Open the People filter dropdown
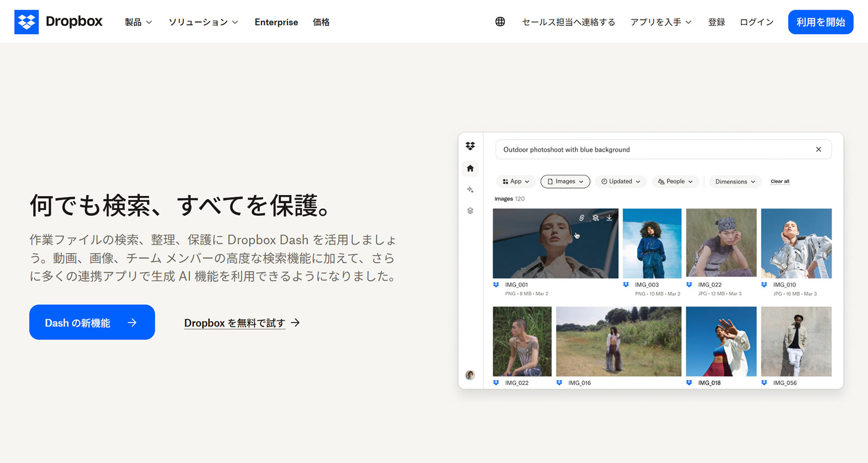This screenshot has height=463, width=868. pos(675,182)
